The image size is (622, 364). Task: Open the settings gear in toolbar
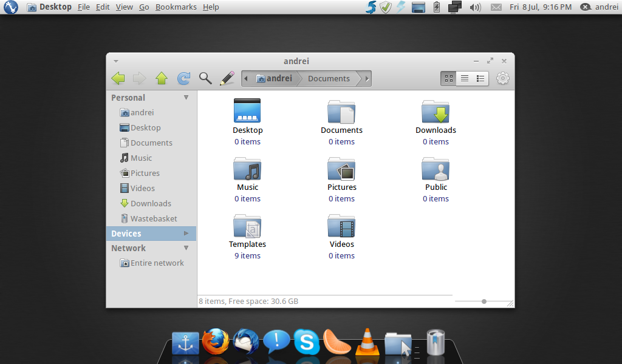[x=502, y=78]
